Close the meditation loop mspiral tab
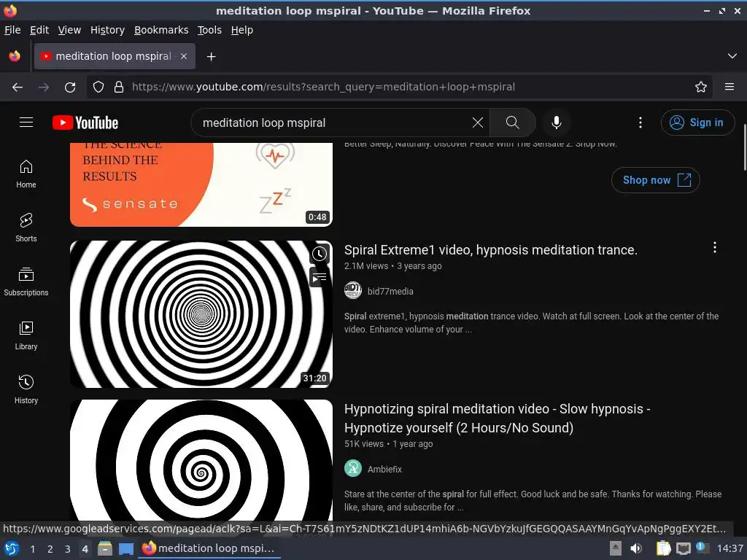This screenshot has height=560, width=747. 184,56
